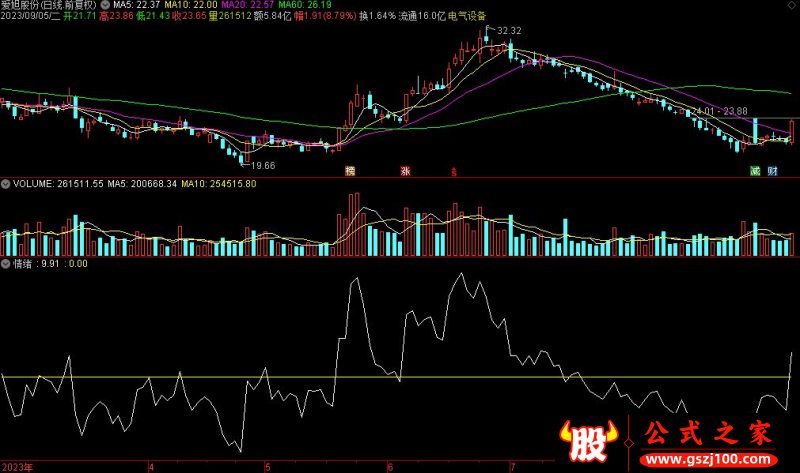Click the 榜 marker icon

coord(350,171)
